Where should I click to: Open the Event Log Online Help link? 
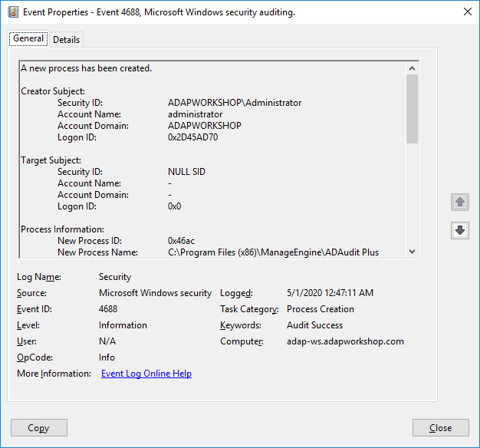click(146, 374)
